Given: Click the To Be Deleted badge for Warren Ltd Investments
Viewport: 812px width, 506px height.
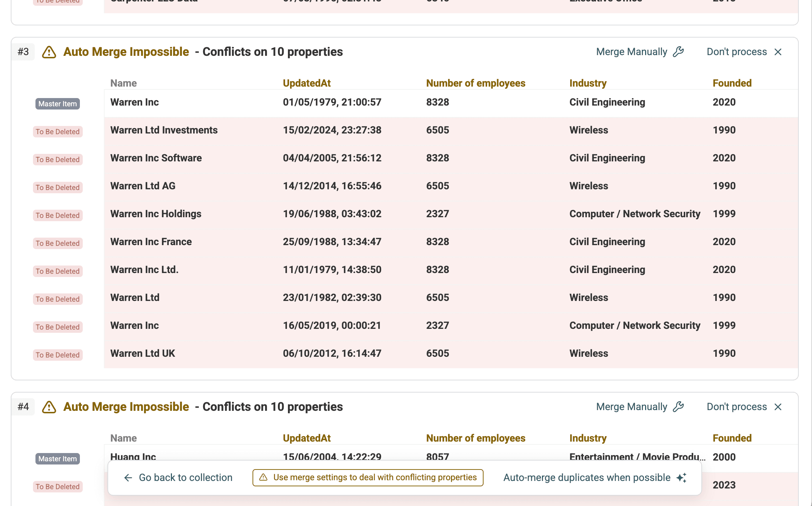Looking at the screenshot, I should (x=58, y=132).
